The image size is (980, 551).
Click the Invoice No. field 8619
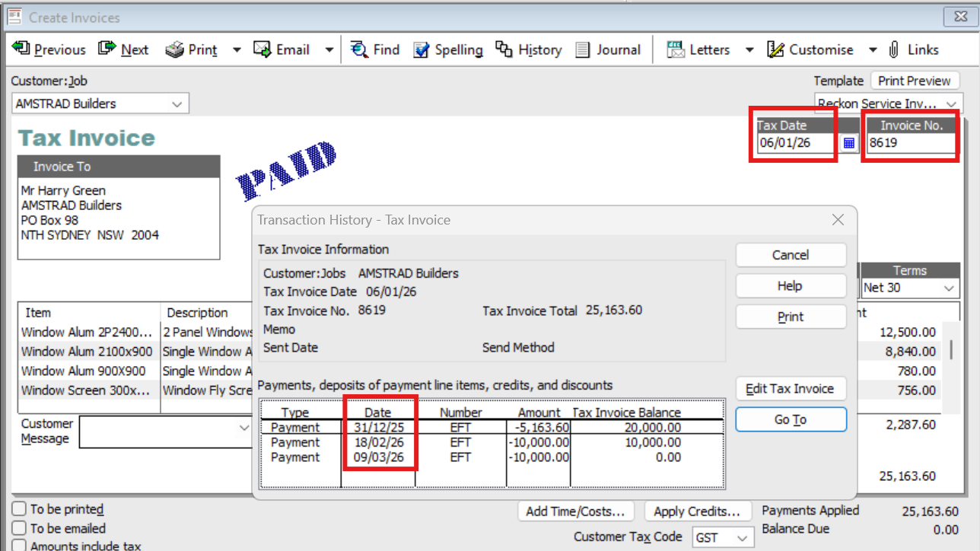[x=911, y=142]
